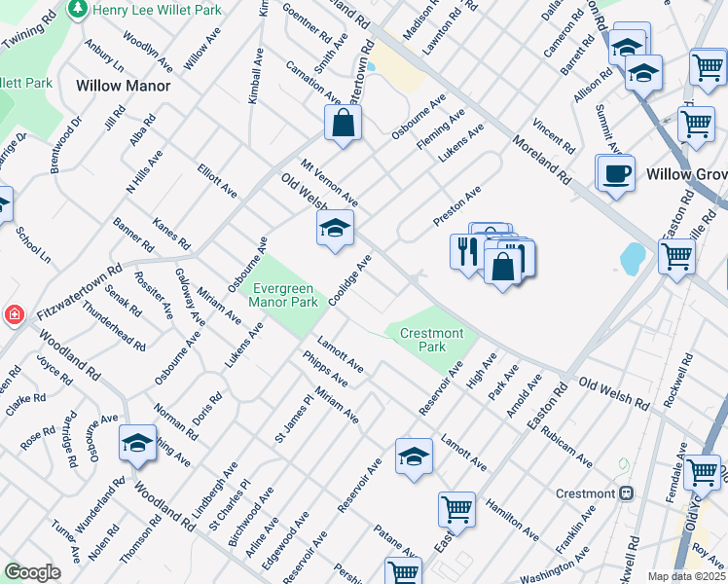Select school marker on Old Welsh Rd
The image size is (728, 584).
click(335, 231)
